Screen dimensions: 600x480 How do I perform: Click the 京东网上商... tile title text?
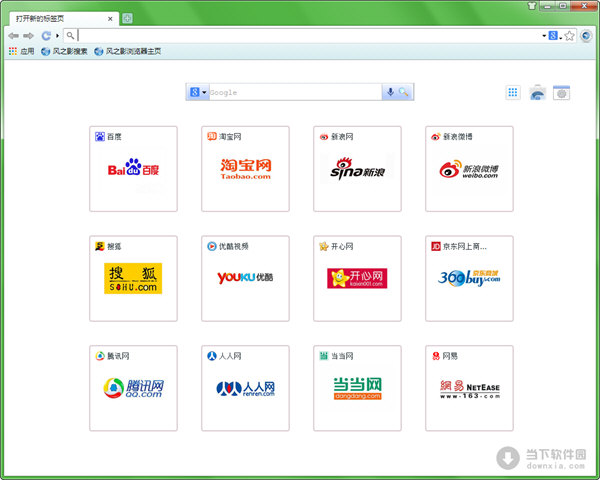465,247
